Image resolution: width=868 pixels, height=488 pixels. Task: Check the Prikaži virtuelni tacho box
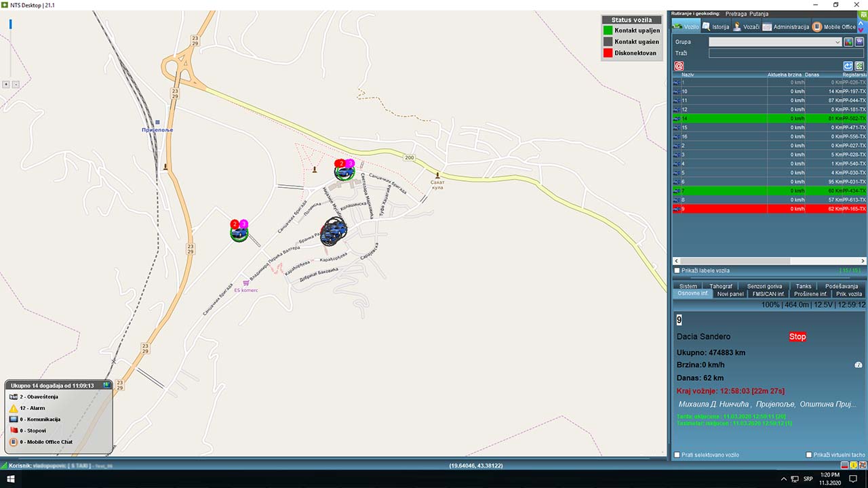[808, 455]
